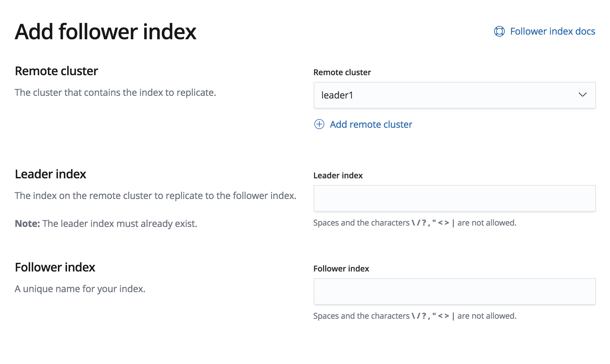
Task: Click the disallowed characters hint under Follower index
Action: [414, 316]
